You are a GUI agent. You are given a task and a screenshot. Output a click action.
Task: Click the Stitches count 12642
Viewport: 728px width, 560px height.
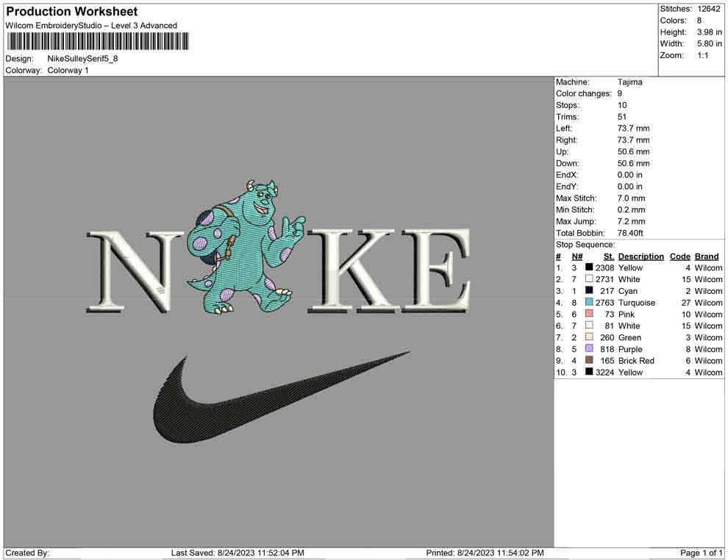click(x=708, y=9)
